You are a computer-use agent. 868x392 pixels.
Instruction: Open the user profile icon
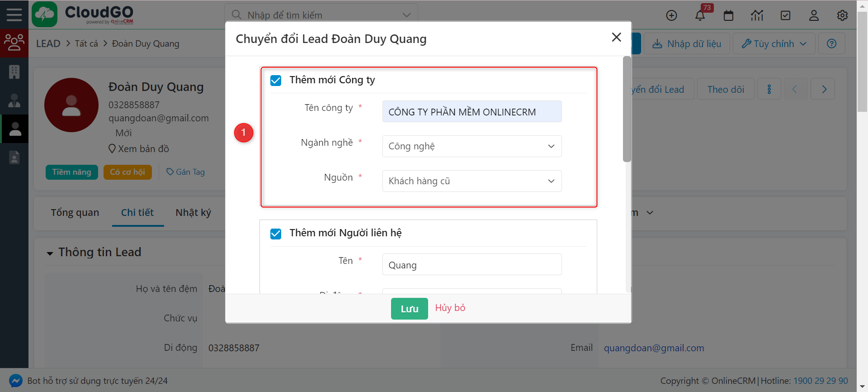(814, 15)
